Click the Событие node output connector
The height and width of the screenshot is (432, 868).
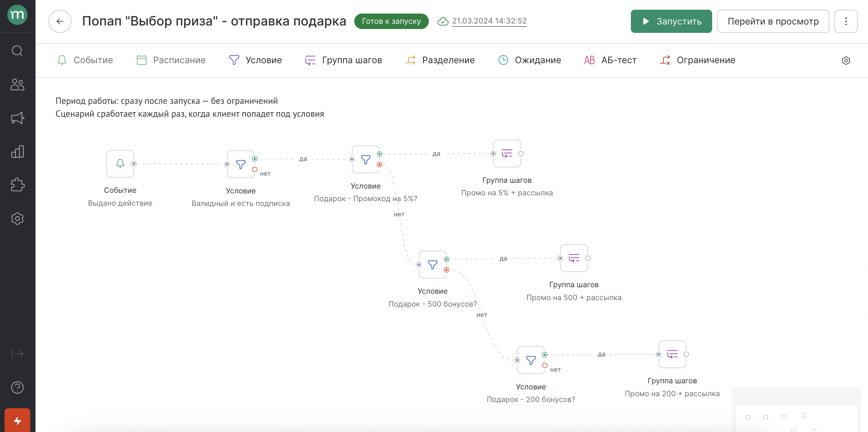(x=134, y=164)
